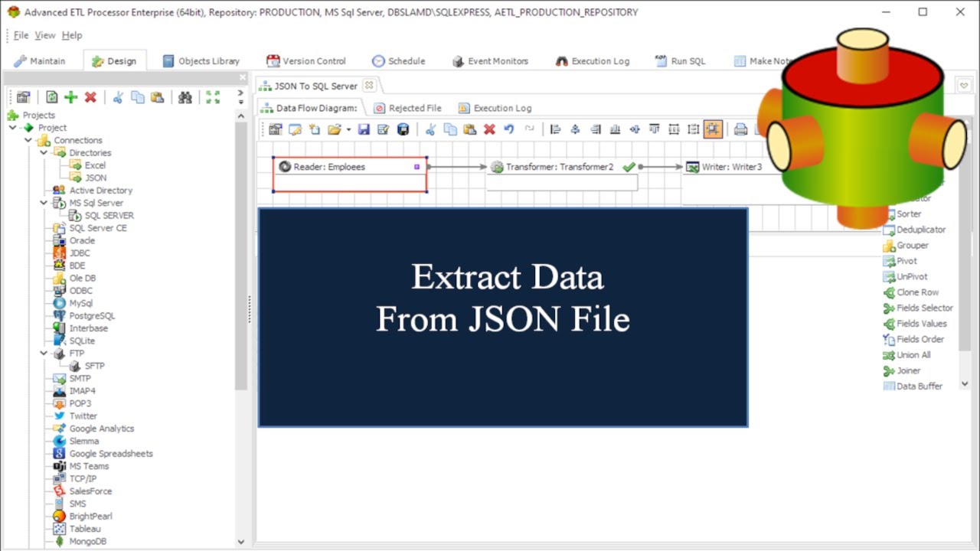
Task: Open the View menu
Action: point(45,35)
